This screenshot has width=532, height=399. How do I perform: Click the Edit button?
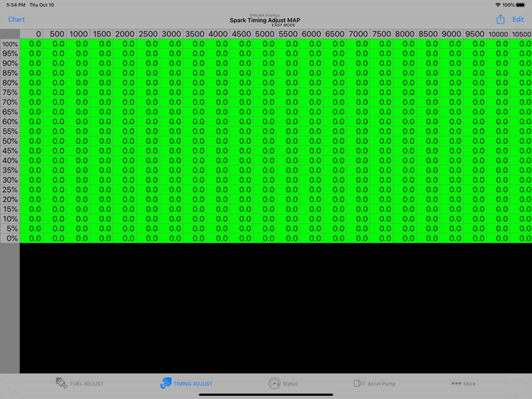tap(518, 19)
